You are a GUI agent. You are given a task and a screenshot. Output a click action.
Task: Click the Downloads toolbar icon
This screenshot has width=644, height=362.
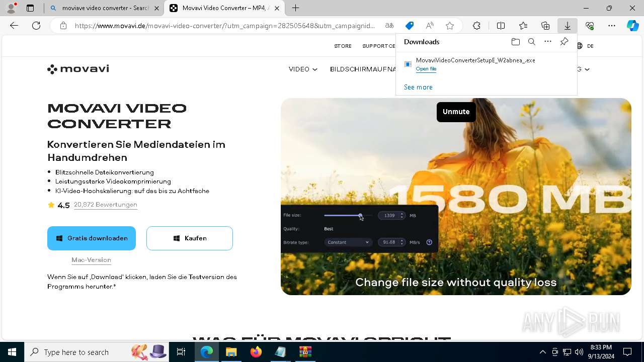coord(568,26)
